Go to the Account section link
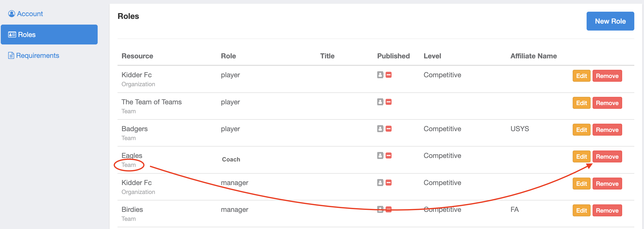 (30, 14)
